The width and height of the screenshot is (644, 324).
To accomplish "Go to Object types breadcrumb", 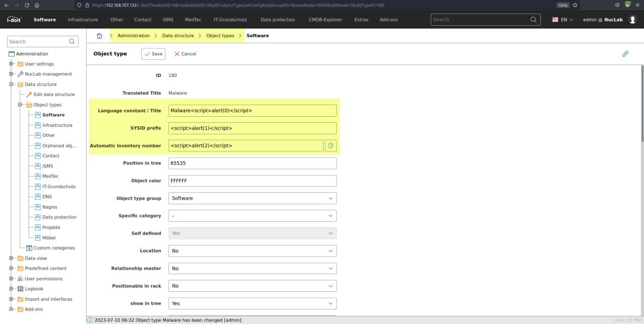I will click(x=220, y=36).
